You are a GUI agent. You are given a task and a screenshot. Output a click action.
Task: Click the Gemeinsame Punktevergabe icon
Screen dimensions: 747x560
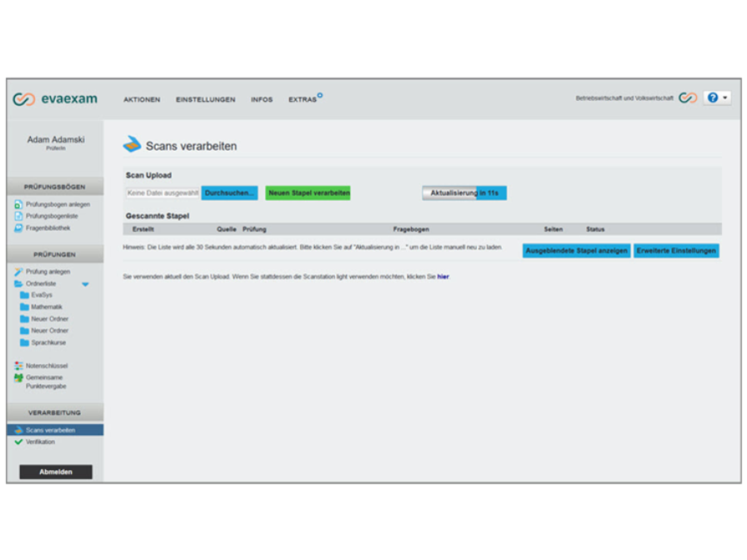18,377
